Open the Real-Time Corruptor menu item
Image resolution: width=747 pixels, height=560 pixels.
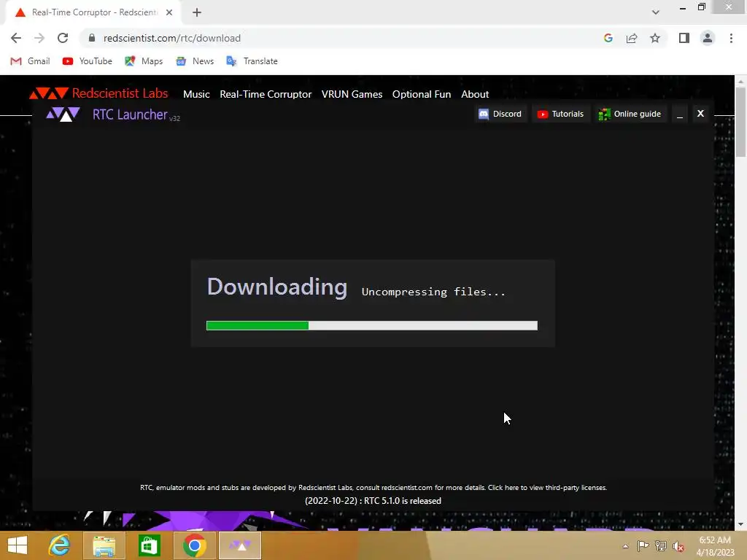point(266,94)
